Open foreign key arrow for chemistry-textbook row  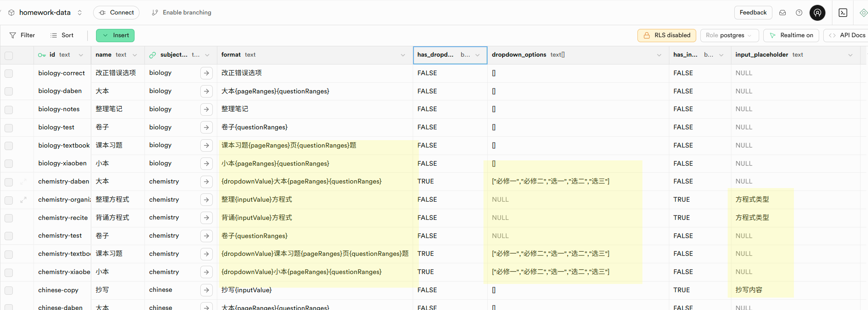(206, 254)
